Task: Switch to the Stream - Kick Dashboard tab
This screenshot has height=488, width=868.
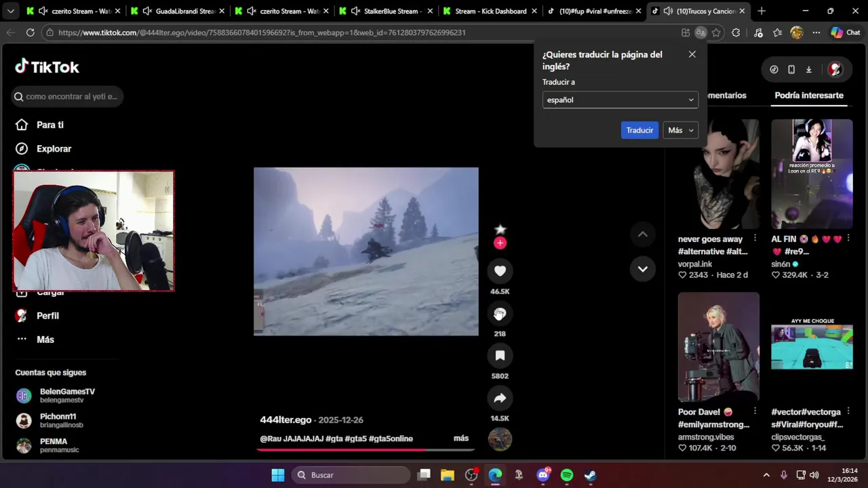Action: coord(490,11)
